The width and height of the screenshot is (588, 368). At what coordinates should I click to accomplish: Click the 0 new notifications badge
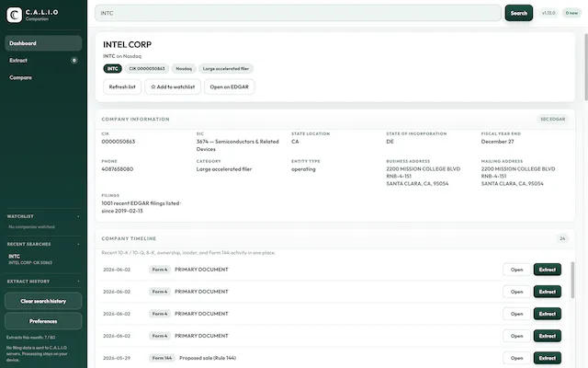pyautogui.click(x=571, y=13)
